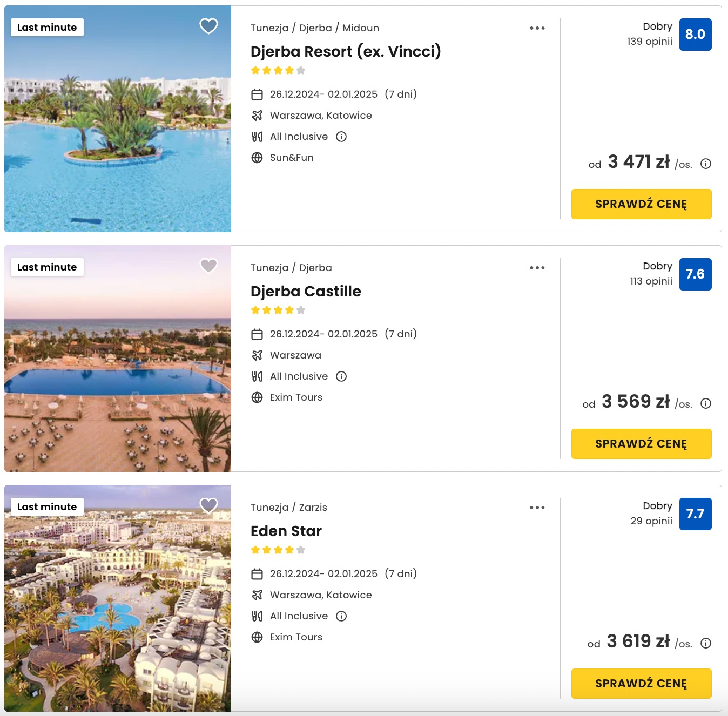Show All Inclusive info icon for Djerba Castille

pos(341,376)
